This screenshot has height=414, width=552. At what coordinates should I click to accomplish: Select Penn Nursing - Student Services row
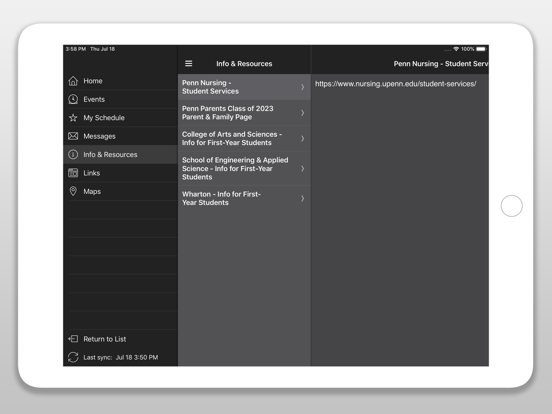[244, 87]
